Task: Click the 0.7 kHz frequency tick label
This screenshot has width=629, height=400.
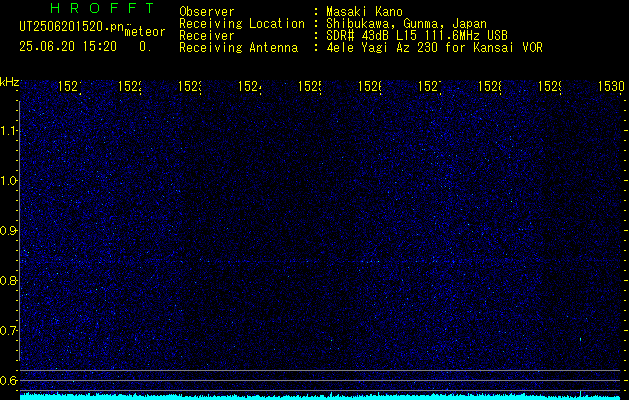Action: point(9,331)
